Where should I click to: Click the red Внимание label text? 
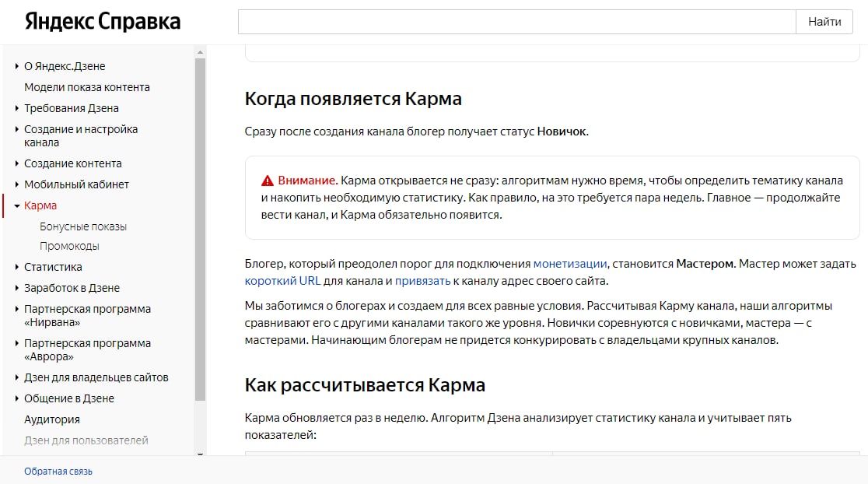(308, 181)
